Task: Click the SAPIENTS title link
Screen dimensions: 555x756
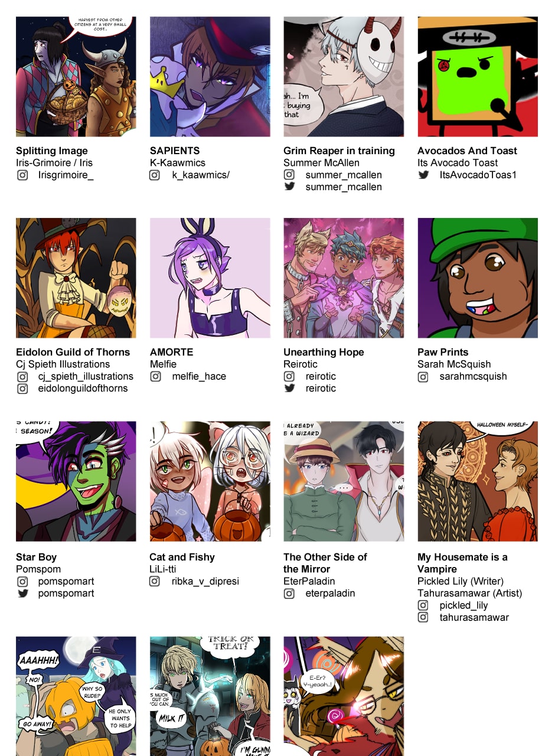Action: [175, 151]
